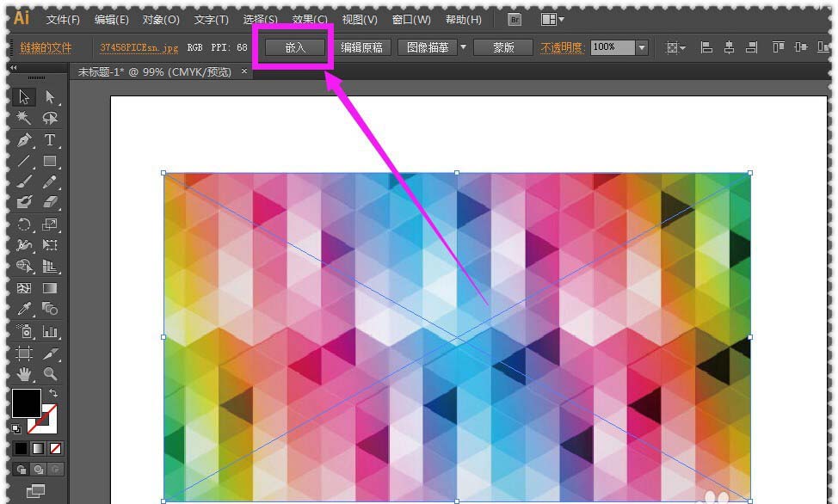The height and width of the screenshot is (504, 838).
Task: Click the opacity 100% input field
Action: [613, 47]
